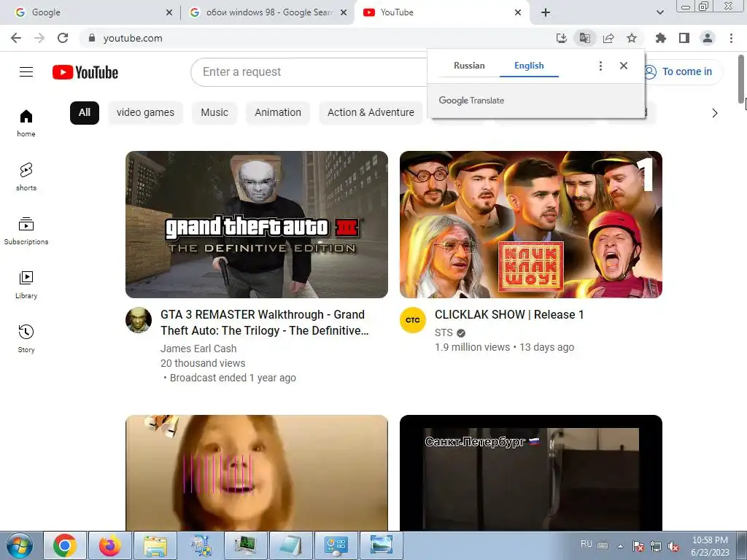Open James Earl Cash channel link

[x=198, y=349]
